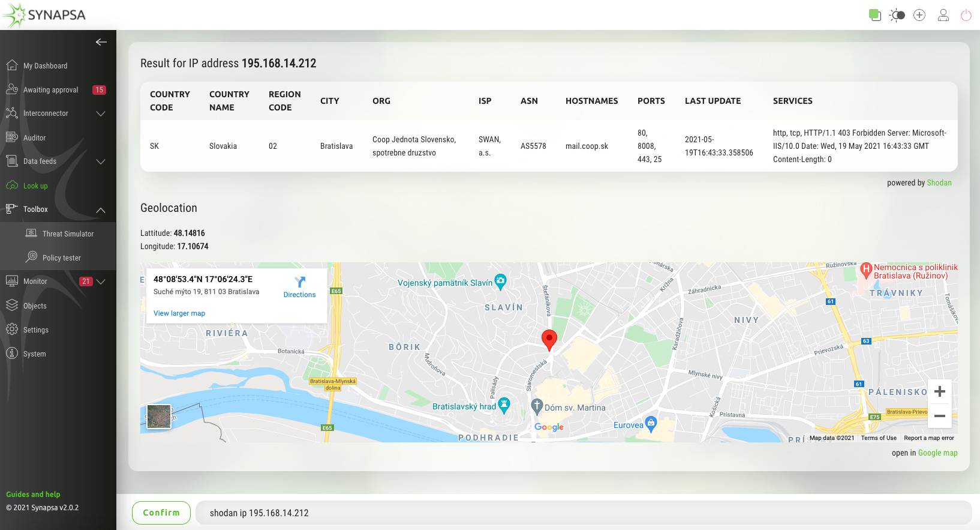Screen dimensions: 980x530
Task: Expand the Interconnector menu chevron
Action: click(x=101, y=113)
